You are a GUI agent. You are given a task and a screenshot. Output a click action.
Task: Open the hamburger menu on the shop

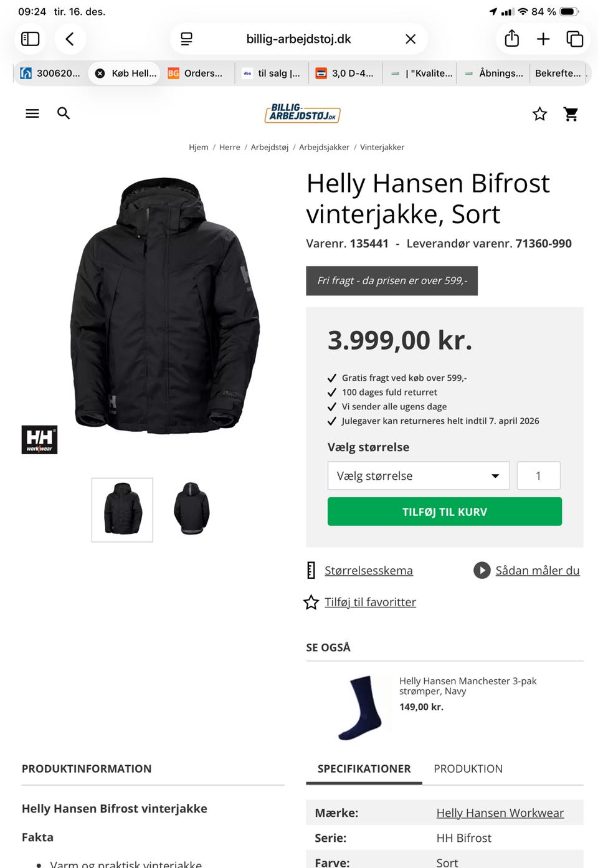coord(32,113)
